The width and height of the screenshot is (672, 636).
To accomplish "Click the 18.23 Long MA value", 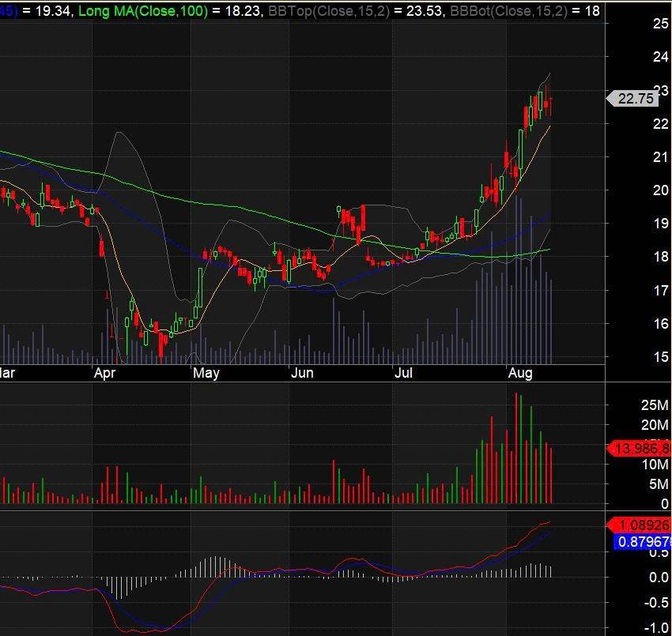I will click(x=243, y=11).
